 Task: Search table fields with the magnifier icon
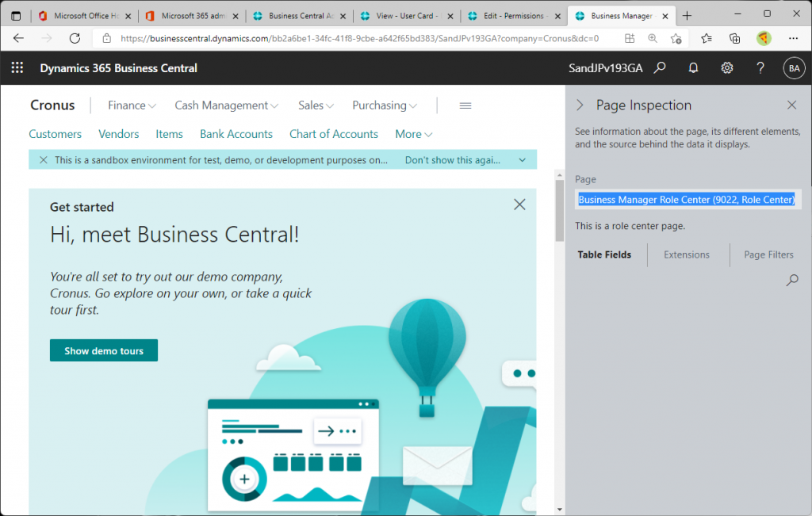(792, 281)
